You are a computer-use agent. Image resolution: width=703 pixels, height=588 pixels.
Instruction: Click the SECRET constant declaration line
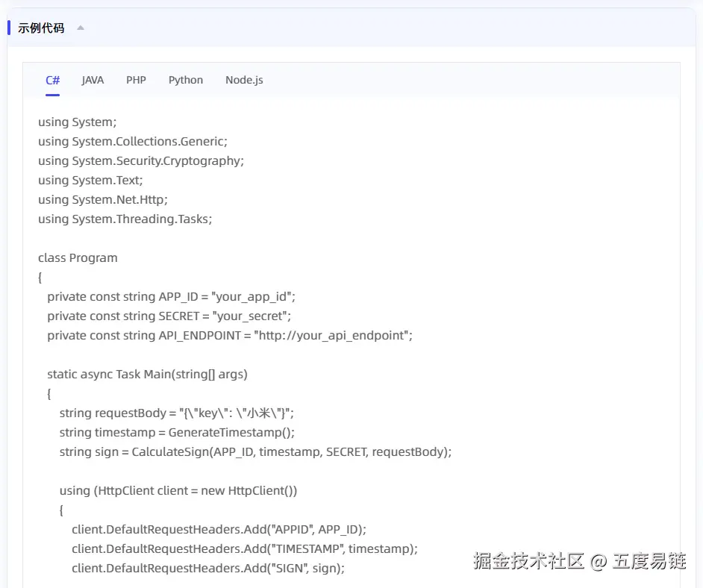tap(169, 316)
